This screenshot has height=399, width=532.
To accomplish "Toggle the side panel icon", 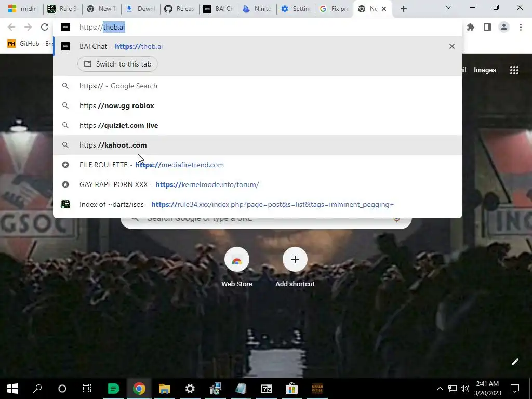I will (x=487, y=27).
